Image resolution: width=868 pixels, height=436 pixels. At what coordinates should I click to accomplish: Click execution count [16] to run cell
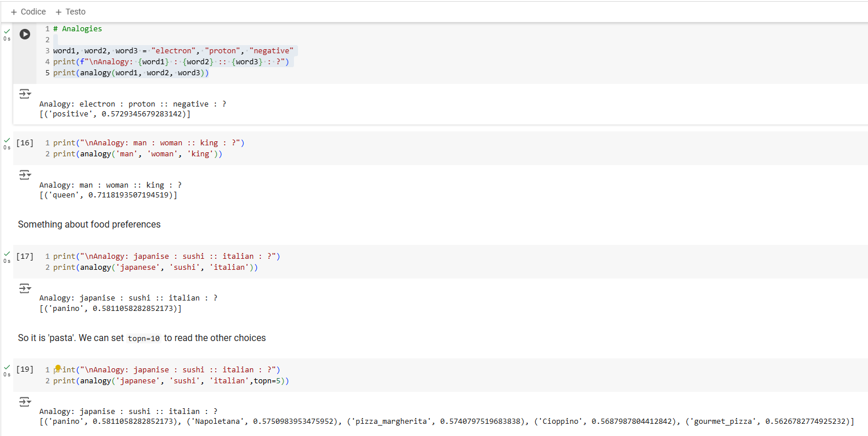click(x=25, y=143)
